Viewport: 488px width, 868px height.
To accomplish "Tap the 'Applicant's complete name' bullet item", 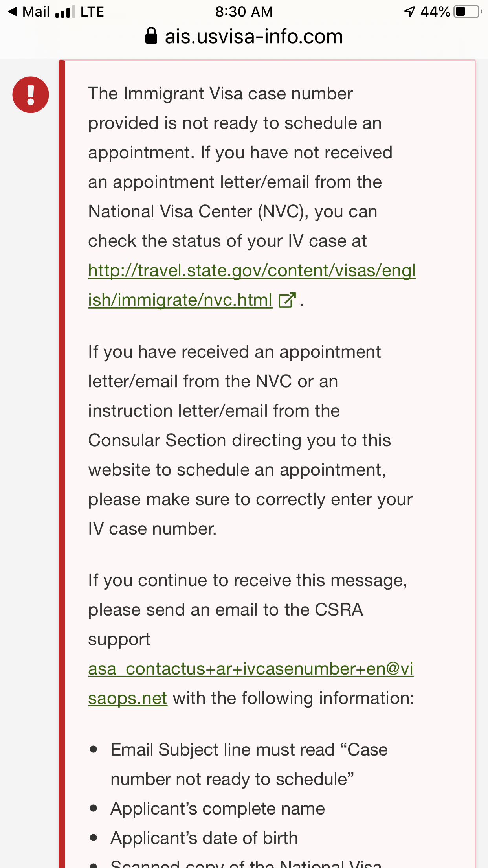I will click(218, 809).
